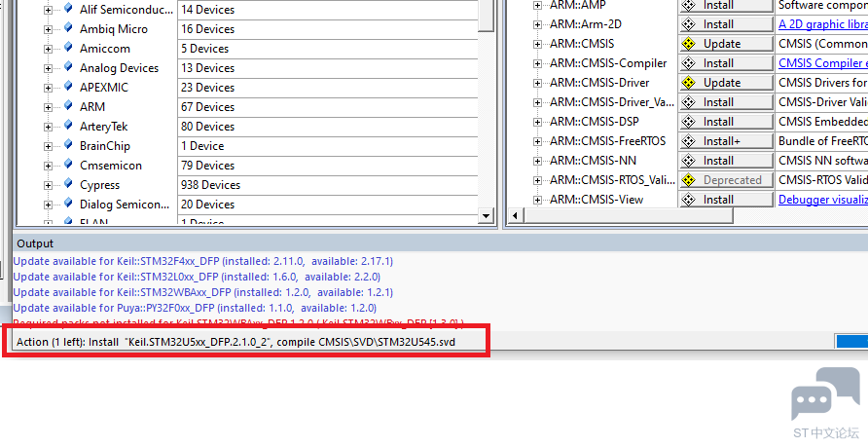
Task: Select the STM32WBAxx_DFP update message
Action: tap(202, 292)
